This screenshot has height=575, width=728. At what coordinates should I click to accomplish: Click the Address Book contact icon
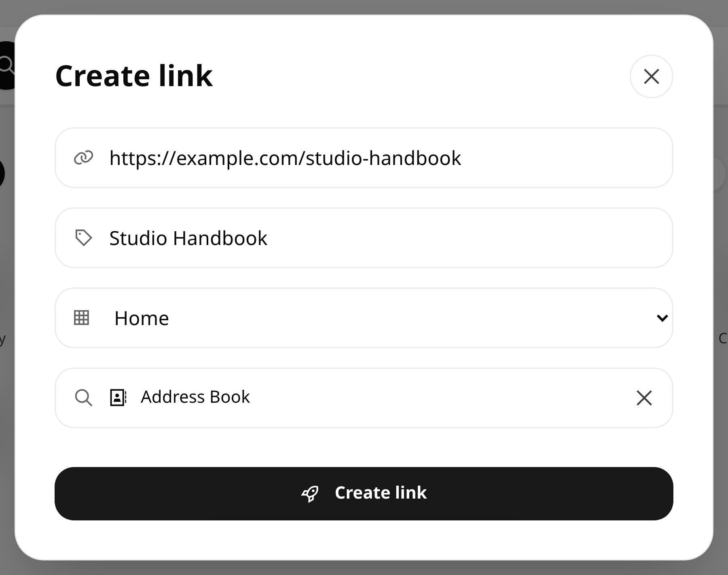pyautogui.click(x=118, y=397)
